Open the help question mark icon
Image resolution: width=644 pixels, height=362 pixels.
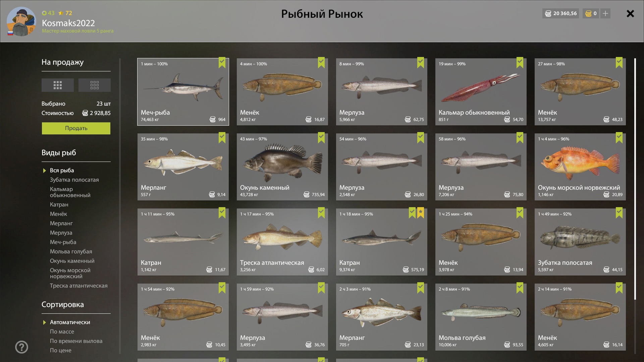pos(21,347)
